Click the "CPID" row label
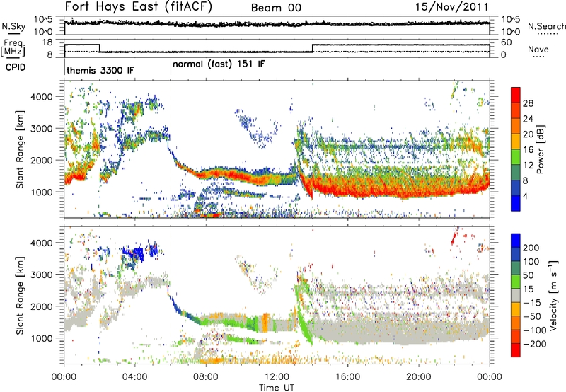Image resolution: width=566 pixels, height=392 pixels. pos(16,67)
